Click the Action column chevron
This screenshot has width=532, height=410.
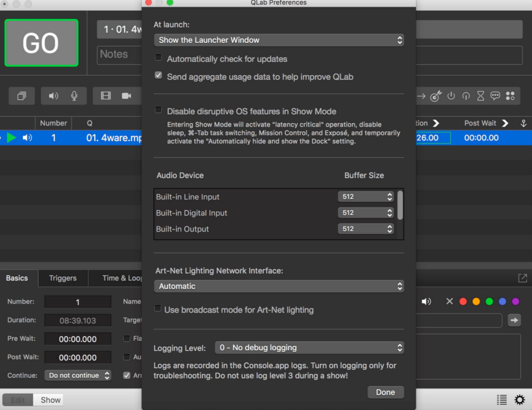point(436,123)
